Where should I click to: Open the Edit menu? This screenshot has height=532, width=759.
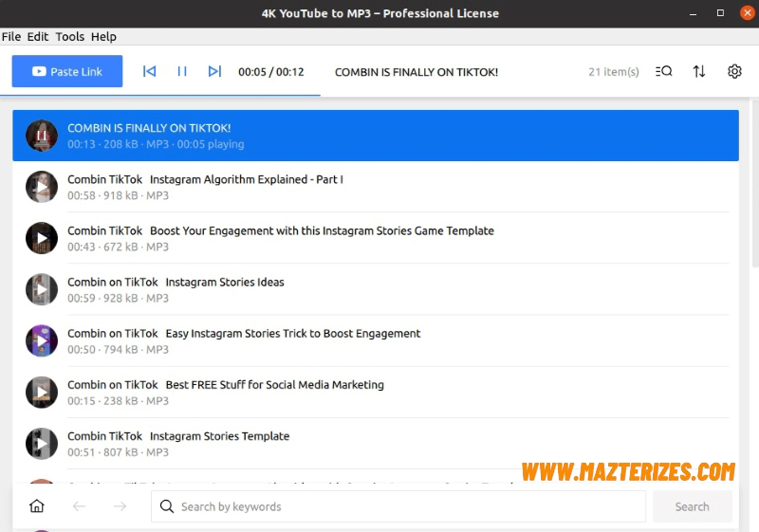(x=38, y=37)
